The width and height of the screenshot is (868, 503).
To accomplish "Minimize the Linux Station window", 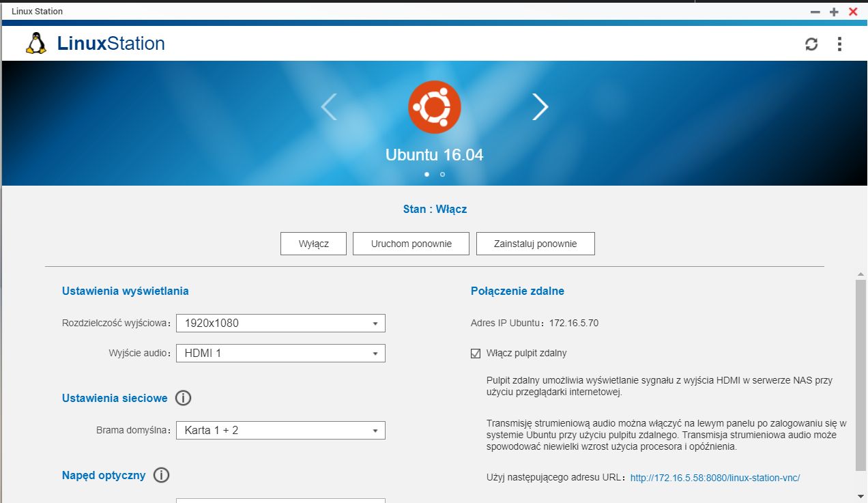I will [x=815, y=12].
